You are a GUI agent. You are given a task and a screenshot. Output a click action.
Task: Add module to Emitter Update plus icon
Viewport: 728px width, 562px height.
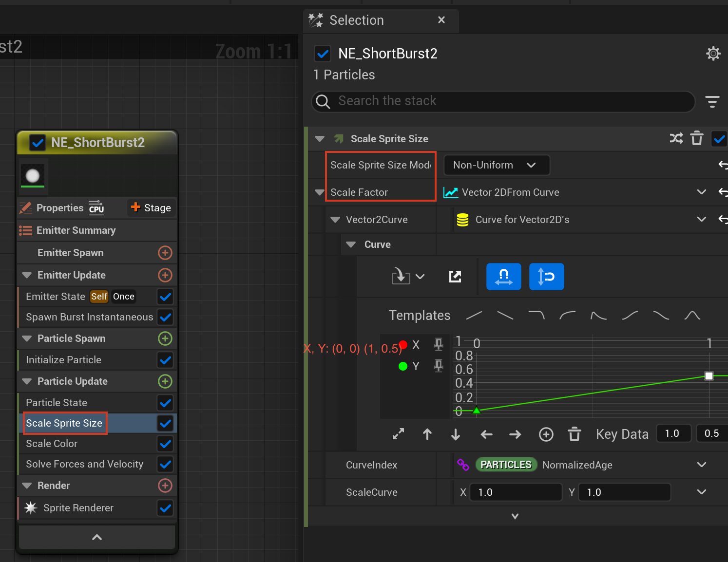pos(165,275)
